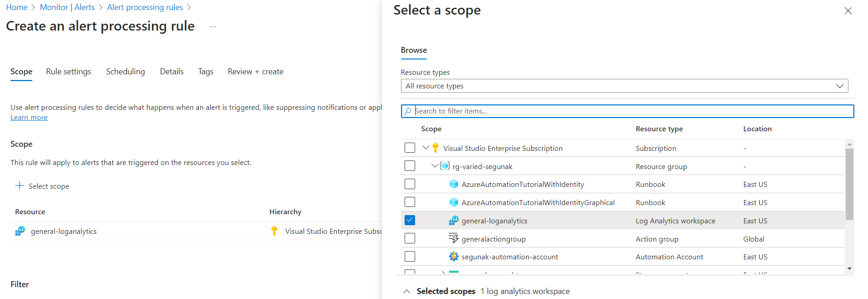Click the Scope column header
The image size is (868, 299).
(x=431, y=129)
